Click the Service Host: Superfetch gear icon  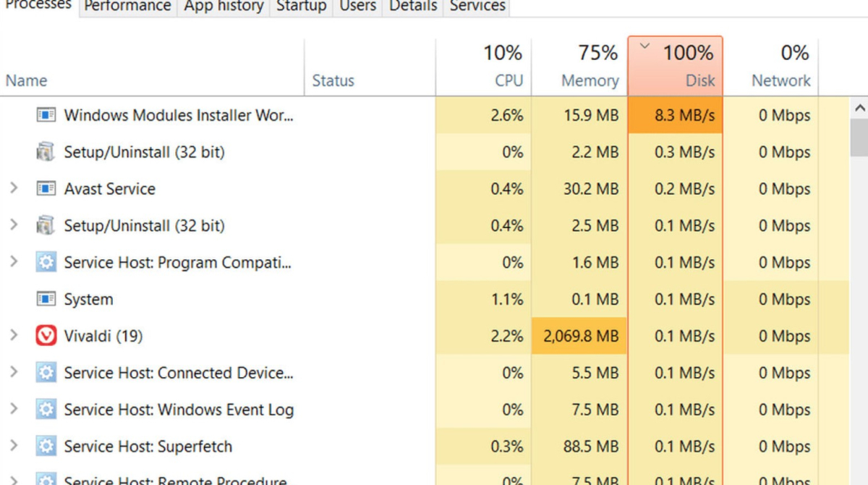point(46,446)
